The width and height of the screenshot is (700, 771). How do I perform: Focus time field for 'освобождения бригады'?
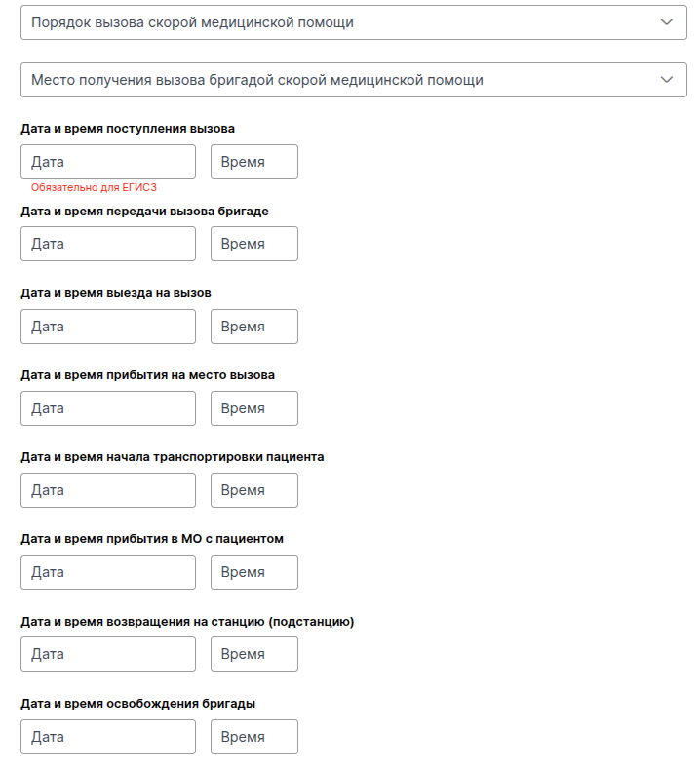pyautogui.click(x=253, y=737)
